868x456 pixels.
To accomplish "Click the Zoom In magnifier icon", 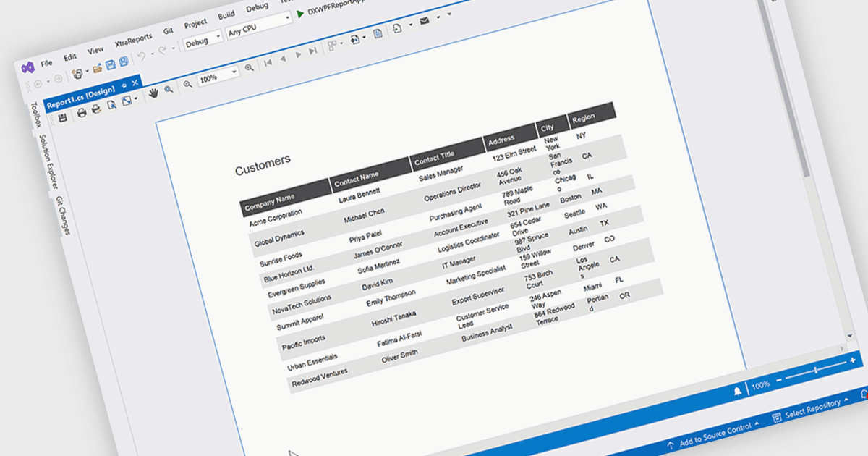I will pos(249,67).
